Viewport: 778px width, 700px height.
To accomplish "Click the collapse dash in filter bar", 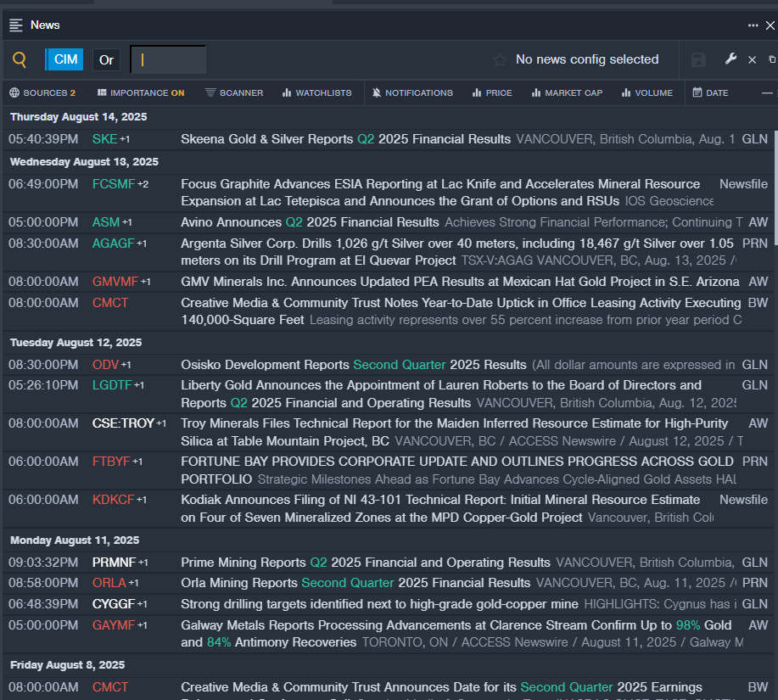I will 767,92.
